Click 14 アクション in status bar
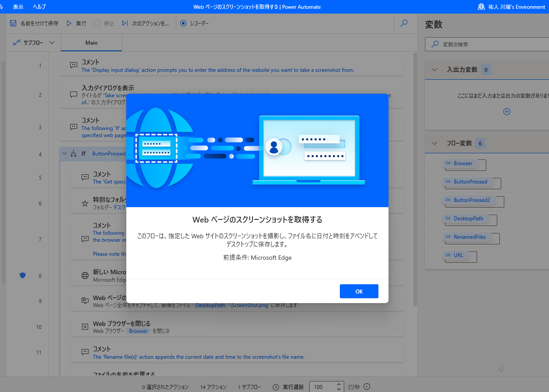The image size is (549, 392). (x=213, y=387)
